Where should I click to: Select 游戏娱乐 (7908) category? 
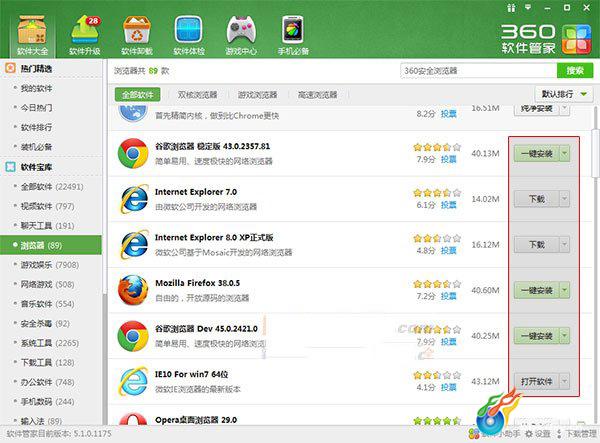click(50, 265)
